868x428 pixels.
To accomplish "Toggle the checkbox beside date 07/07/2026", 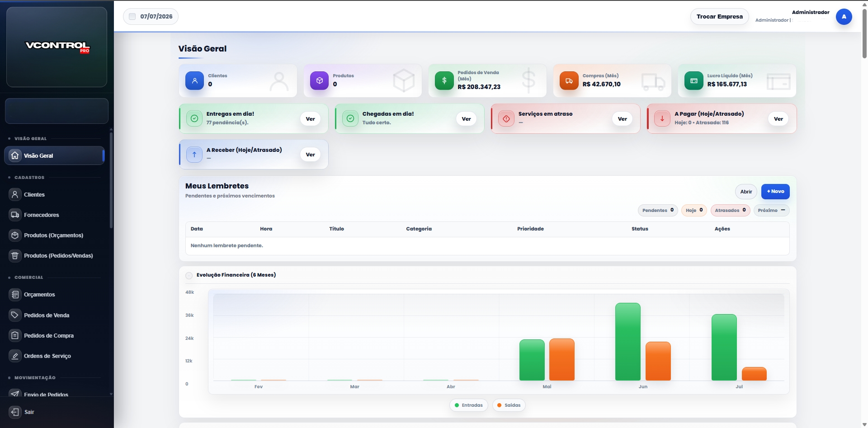I will pyautogui.click(x=132, y=16).
